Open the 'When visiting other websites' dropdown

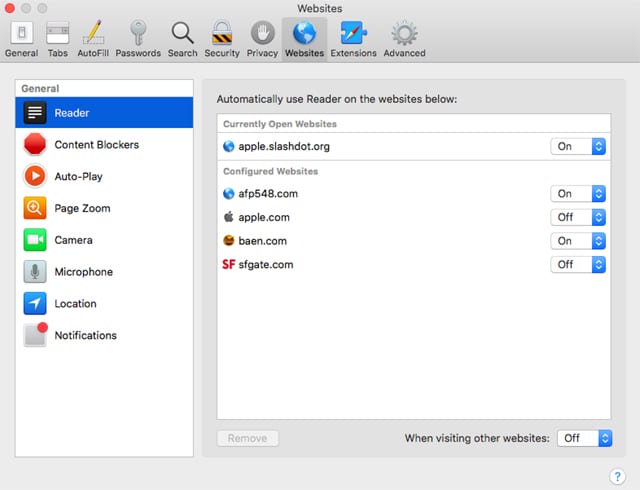click(584, 438)
